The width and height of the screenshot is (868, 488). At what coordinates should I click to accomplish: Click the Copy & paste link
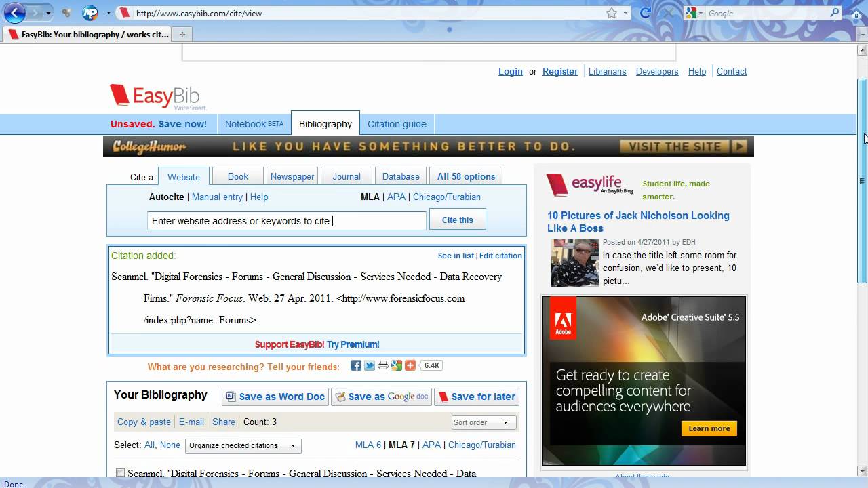pos(144,422)
